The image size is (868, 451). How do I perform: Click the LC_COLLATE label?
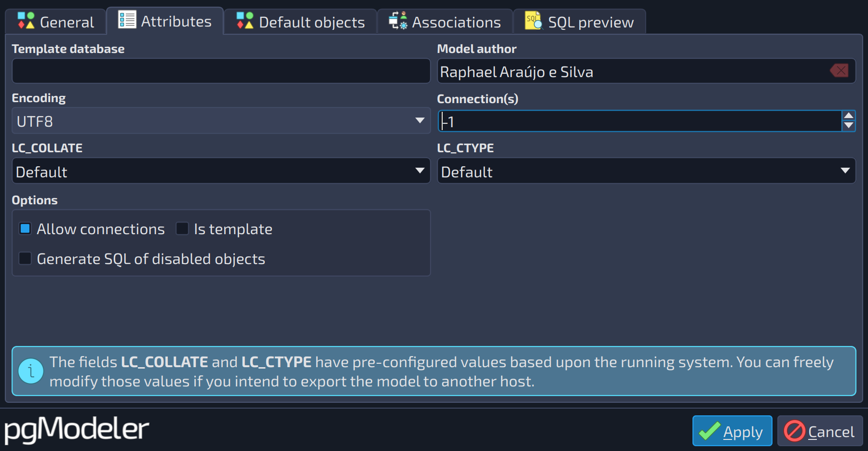tap(47, 148)
